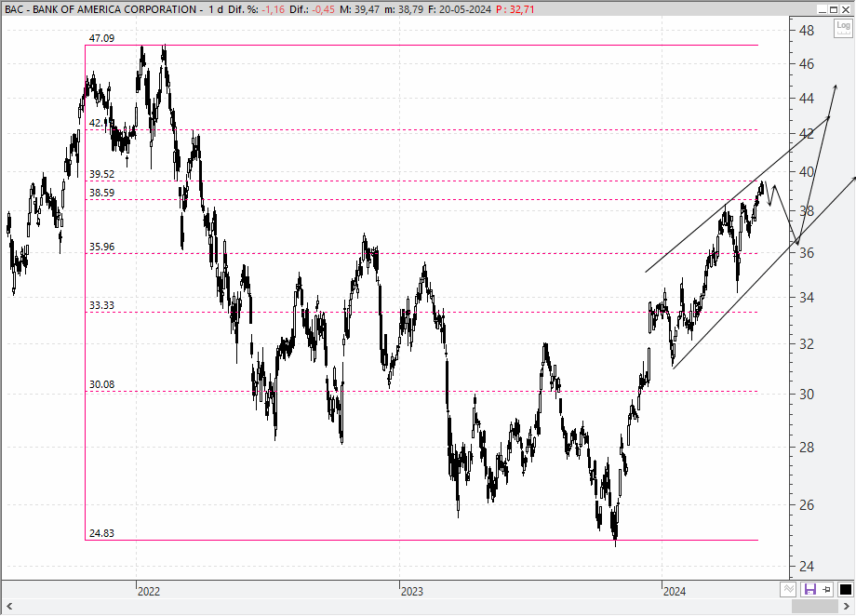Click the 32 price axis value
856x616 pixels.
tap(807, 344)
